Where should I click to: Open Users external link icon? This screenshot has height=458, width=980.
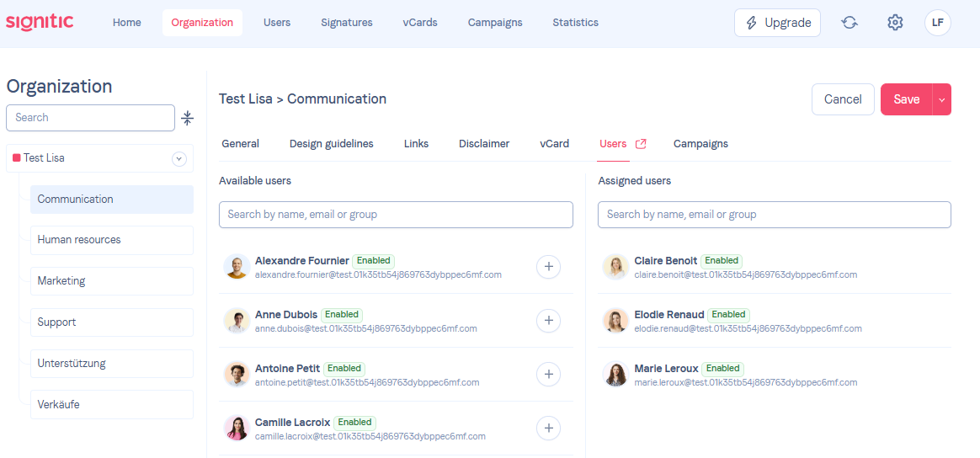(641, 144)
